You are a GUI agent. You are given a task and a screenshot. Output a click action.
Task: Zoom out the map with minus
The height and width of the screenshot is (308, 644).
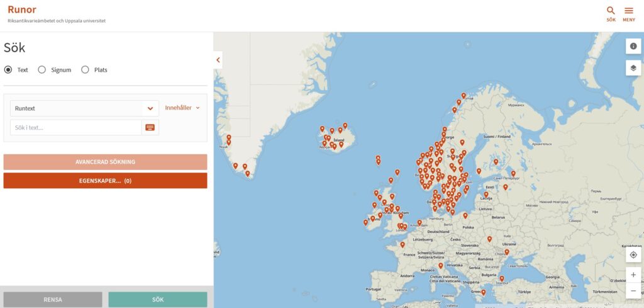click(x=633, y=290)
